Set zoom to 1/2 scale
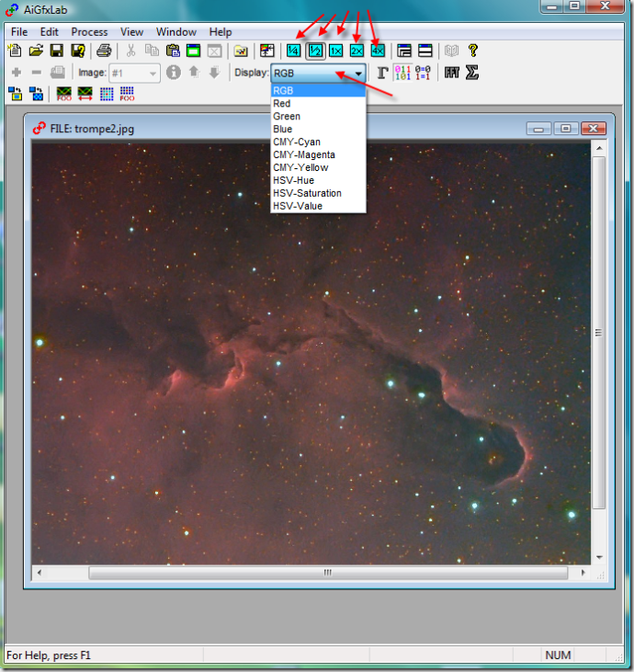This screenshot has height=672, width=634. pos(315,51)
